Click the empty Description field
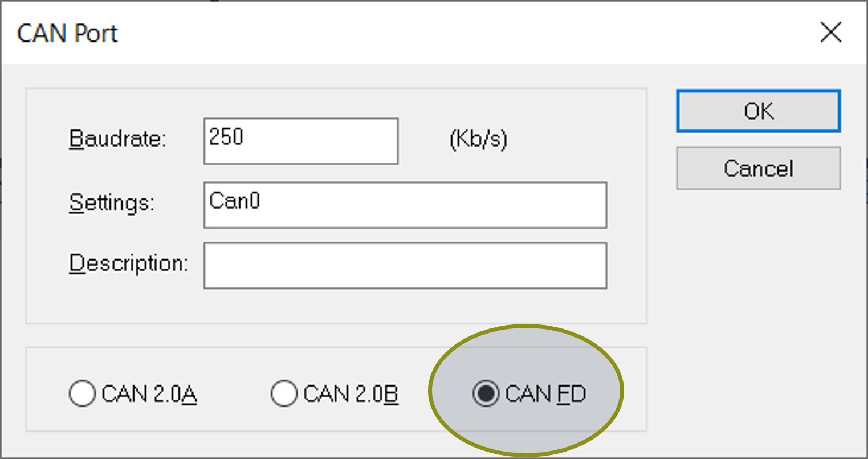 [x=405, y=266]
